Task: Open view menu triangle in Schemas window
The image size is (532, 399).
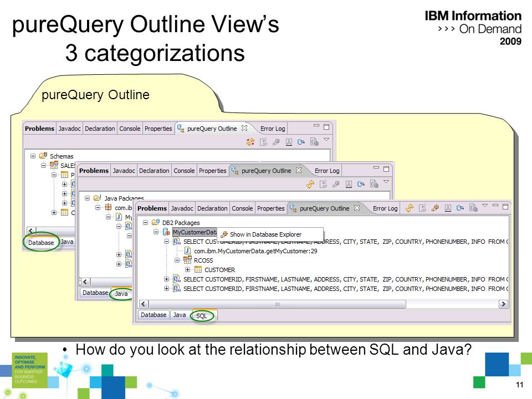Action: (x=326, y=140)
